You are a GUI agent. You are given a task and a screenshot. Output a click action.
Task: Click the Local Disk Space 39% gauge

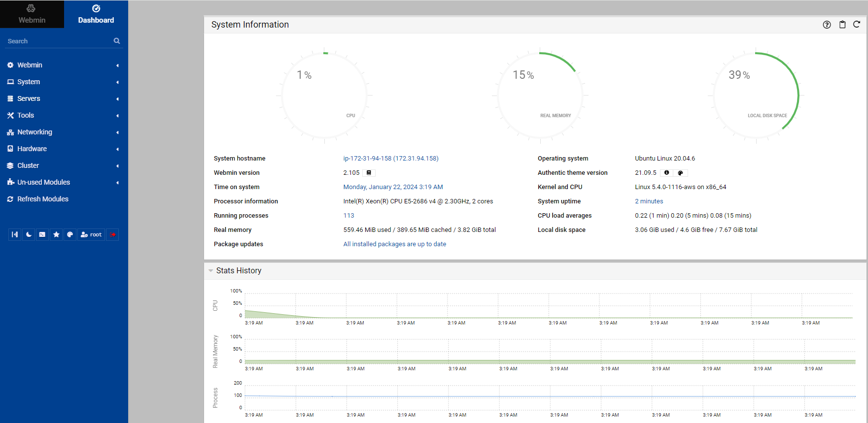756,96
